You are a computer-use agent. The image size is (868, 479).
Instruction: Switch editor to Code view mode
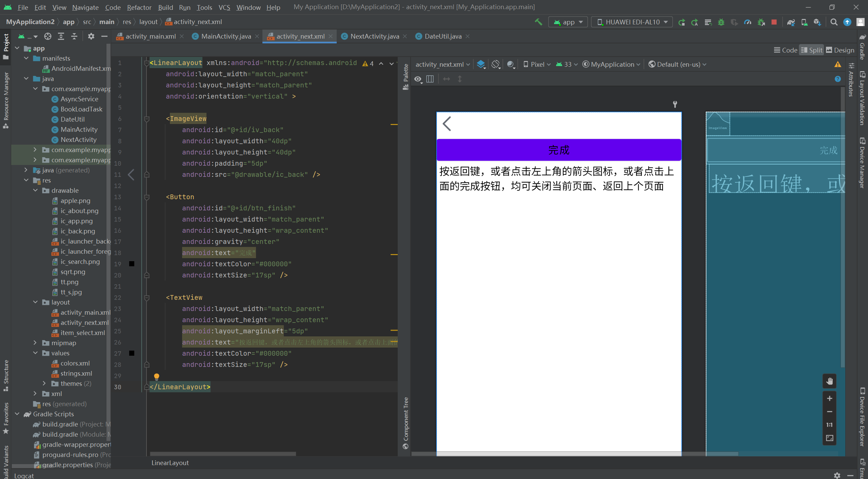786,50
